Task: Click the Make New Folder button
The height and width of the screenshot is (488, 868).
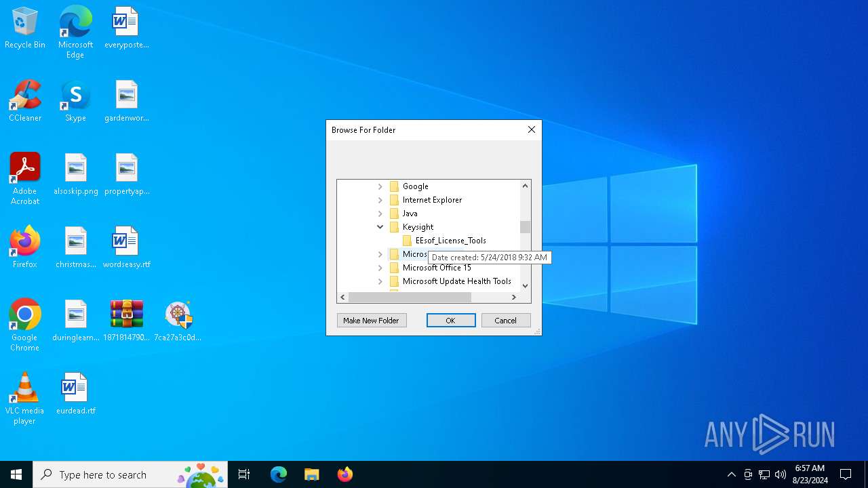Action: [x=371, y=321]
